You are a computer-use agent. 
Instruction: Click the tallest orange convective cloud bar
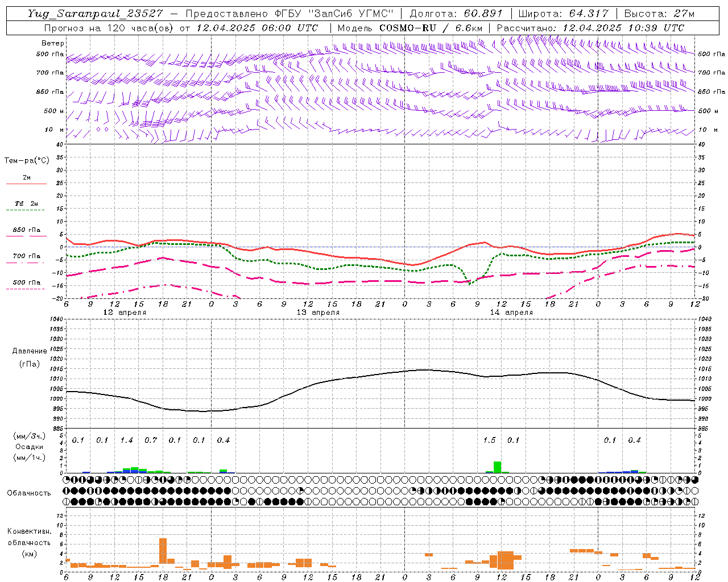click(x=163, y=550)
